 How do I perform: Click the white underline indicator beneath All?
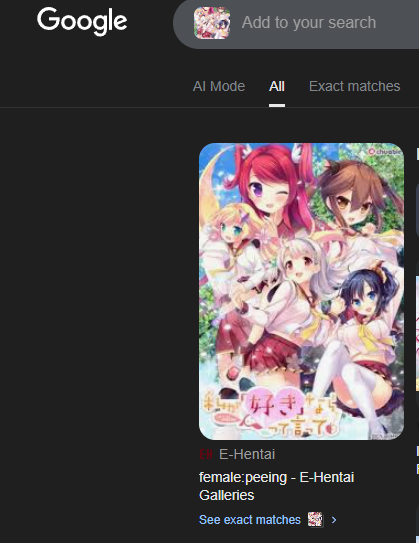pos(277,105)
